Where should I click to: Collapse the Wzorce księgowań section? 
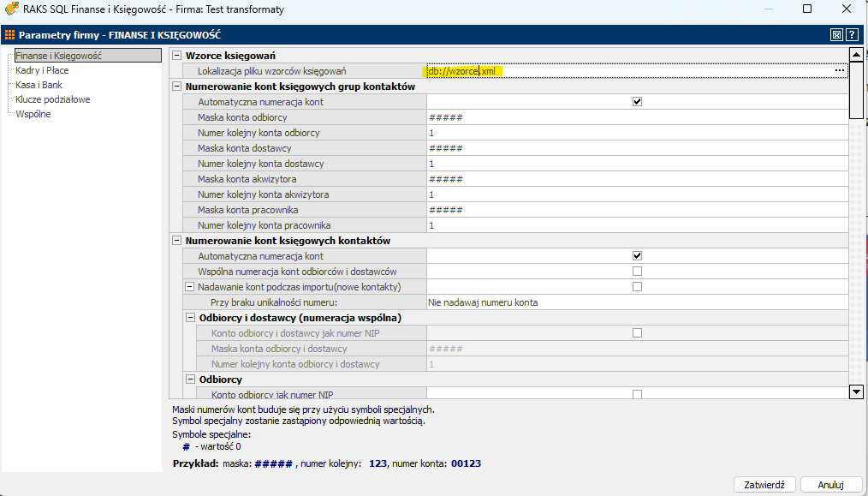tap(176, 56)
